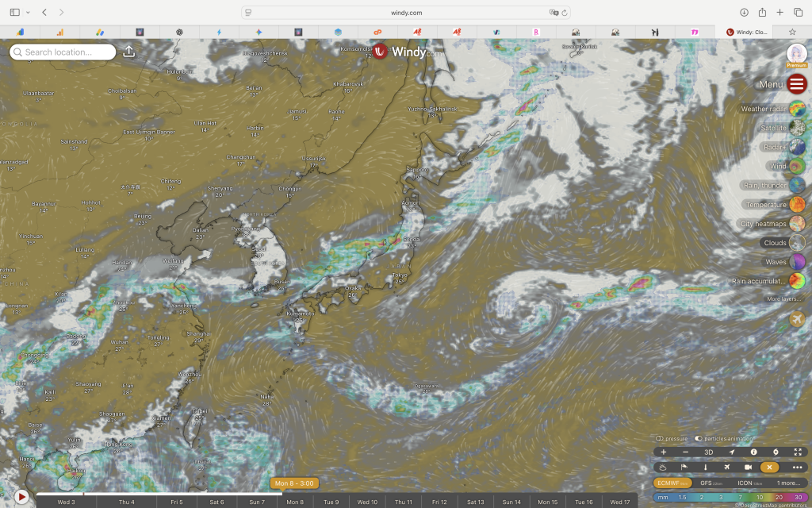
Task: Click the fullscreen map icon
Action: 798,452
